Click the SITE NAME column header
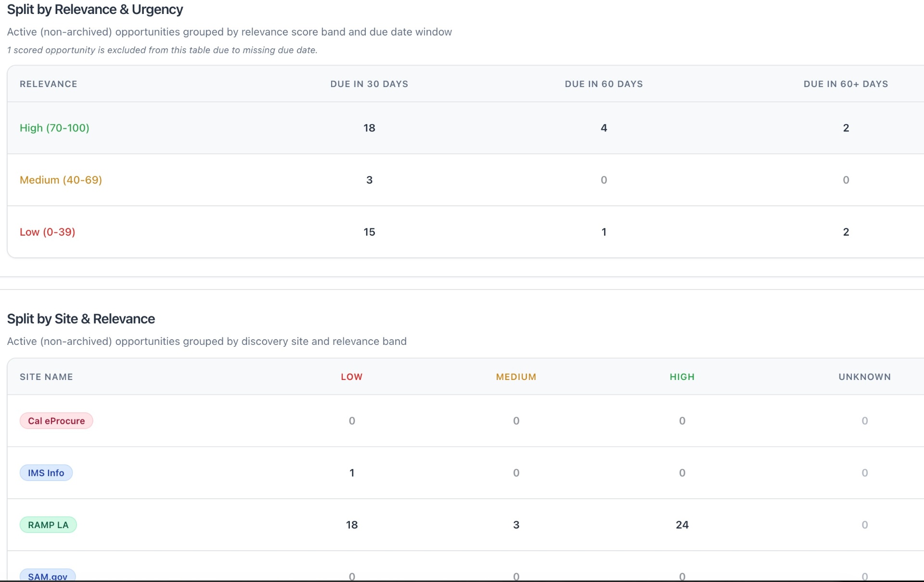Viewport: 924px width, 582px height. pyautogui.click(x=46, y=377)
